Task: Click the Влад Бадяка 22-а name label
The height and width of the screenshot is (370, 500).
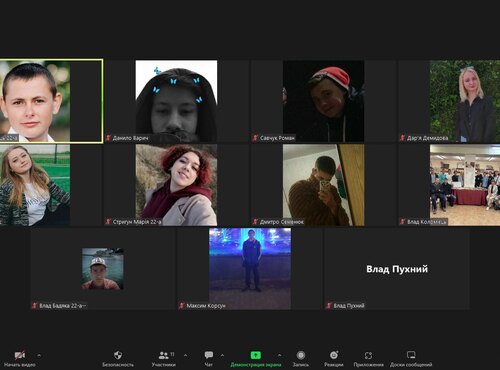Action: 63,305
